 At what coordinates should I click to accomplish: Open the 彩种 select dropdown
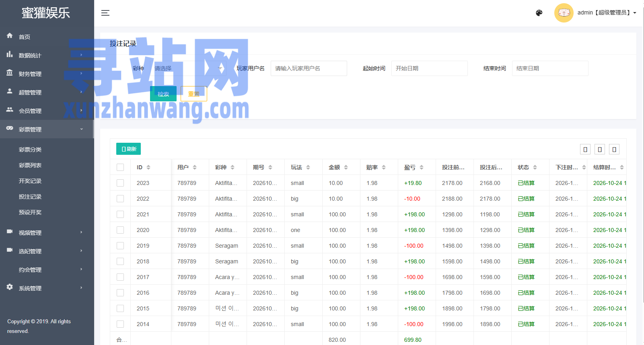point(188,68)
